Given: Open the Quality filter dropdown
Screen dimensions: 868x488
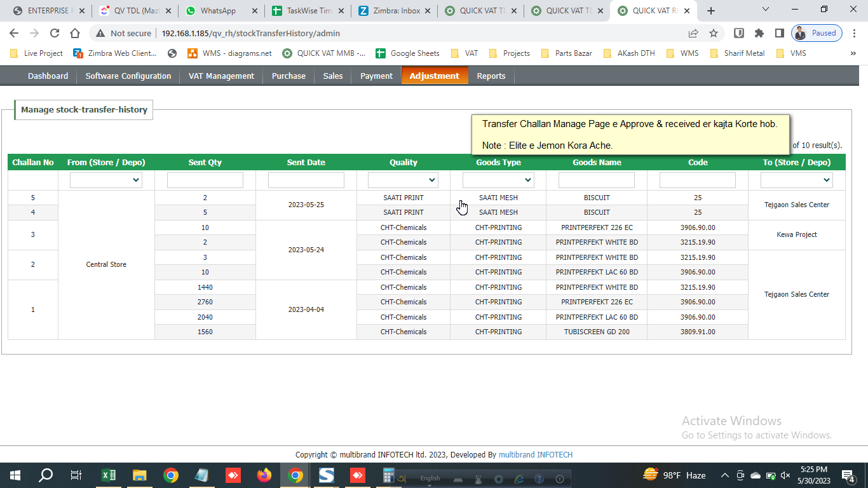Looking at the screenshot, I should pyautogui.click(x=403, y=180).
